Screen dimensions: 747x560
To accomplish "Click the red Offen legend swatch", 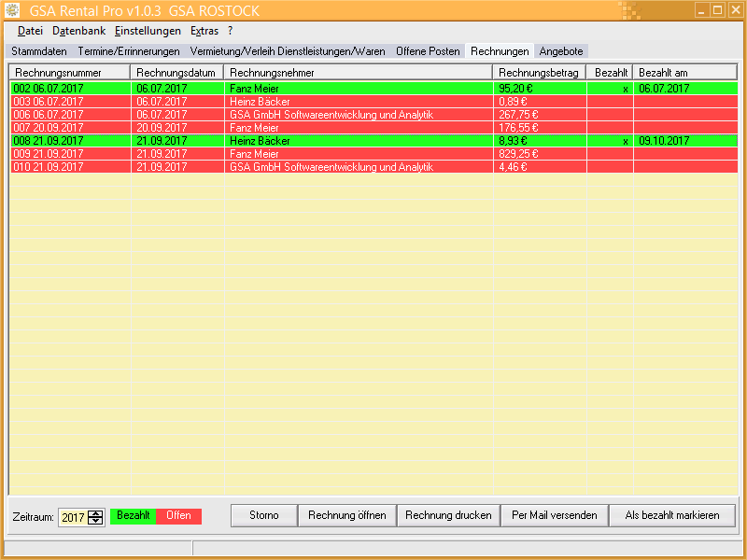I will coord(178,516).
